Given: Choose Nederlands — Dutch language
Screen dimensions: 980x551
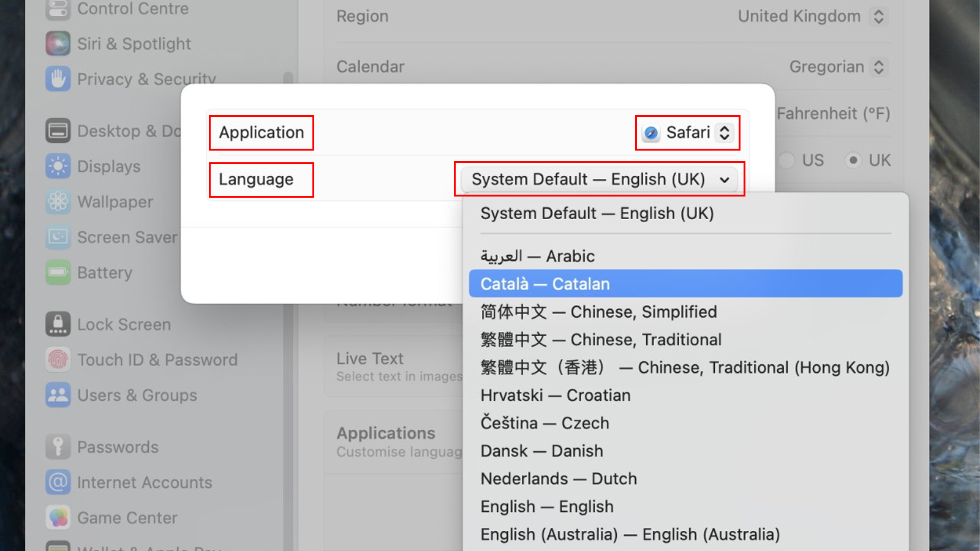Looking at the screenshot, I should (685, 479).
